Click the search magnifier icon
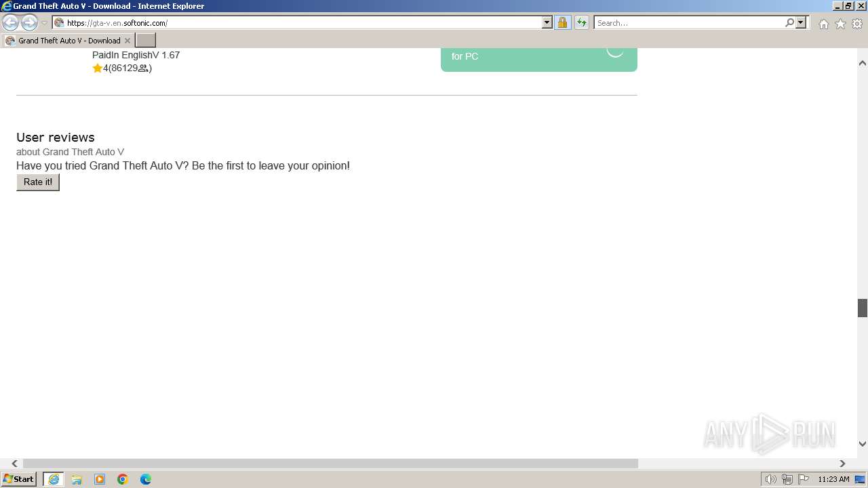 click(789, 23)
